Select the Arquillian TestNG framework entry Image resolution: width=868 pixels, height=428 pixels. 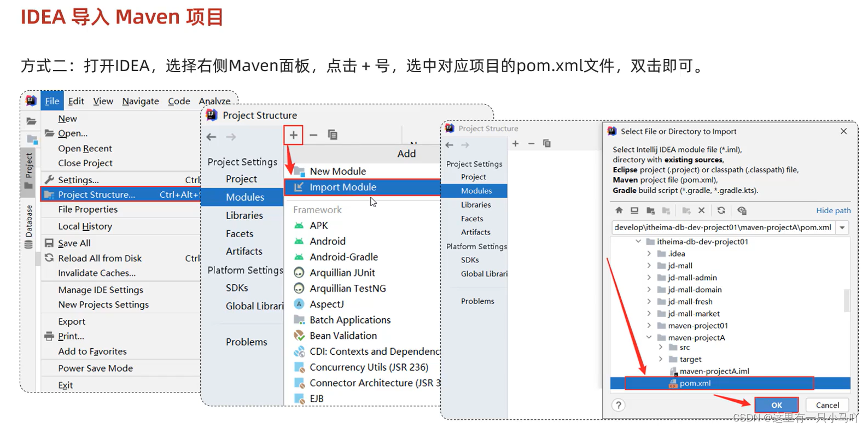tap(347, 288)
